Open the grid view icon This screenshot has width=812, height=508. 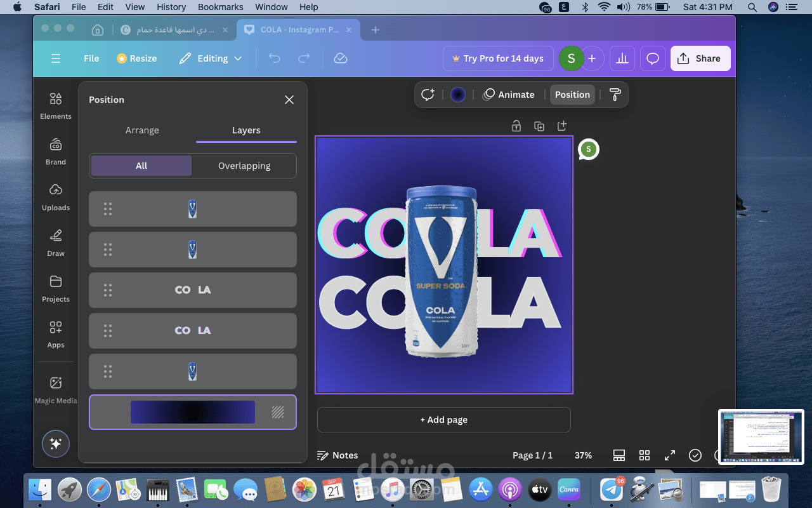pos(645,455)
